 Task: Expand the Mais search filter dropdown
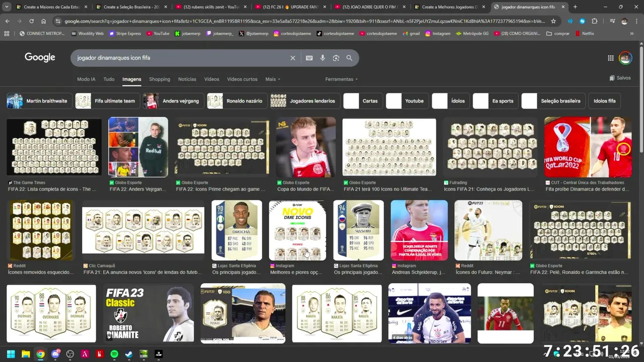tap(273, 79)
